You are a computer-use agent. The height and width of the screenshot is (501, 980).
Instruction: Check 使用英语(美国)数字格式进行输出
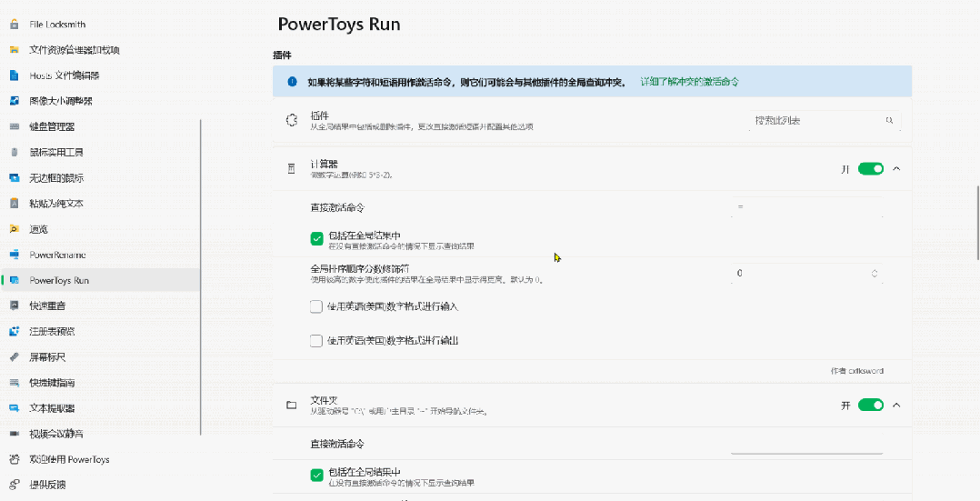pyautogui.click(x=316, y=341)
